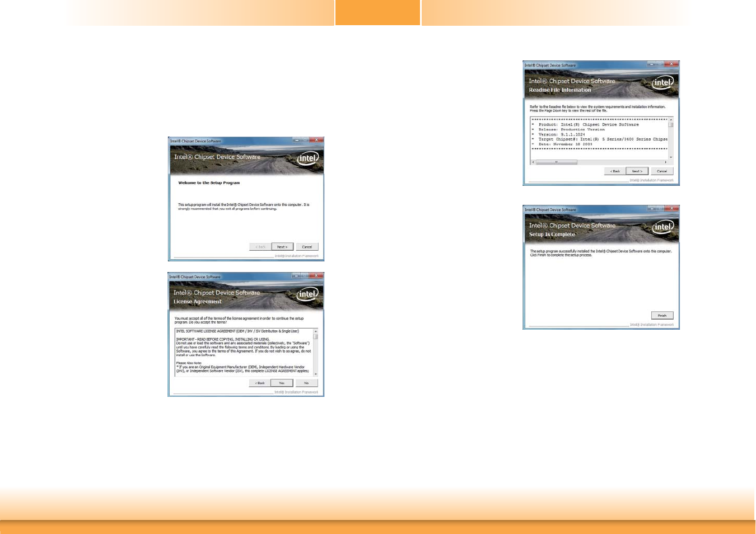Accept license by clicking Yes

coord(282,383)
